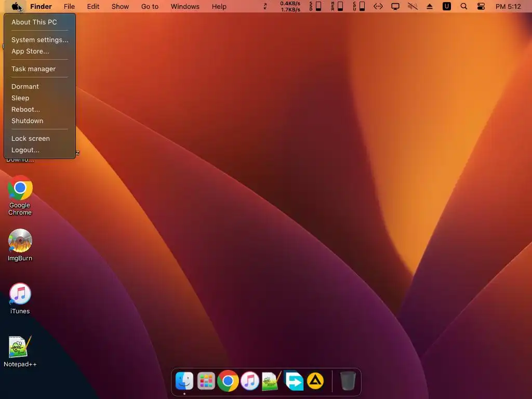Click the black U input icon
Screen dimensions: 532x399
click(447, 6)
